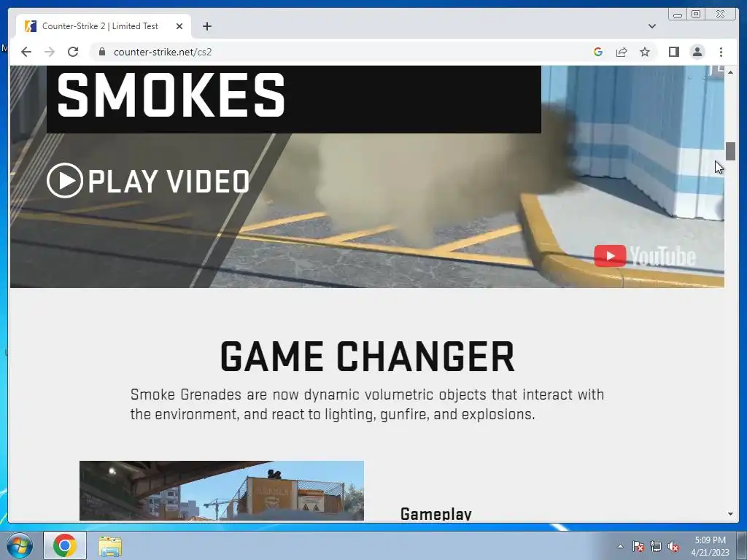Viewport: 747px width, 560px height.
Task: Open network status tray icon
Action: point(656,546)
